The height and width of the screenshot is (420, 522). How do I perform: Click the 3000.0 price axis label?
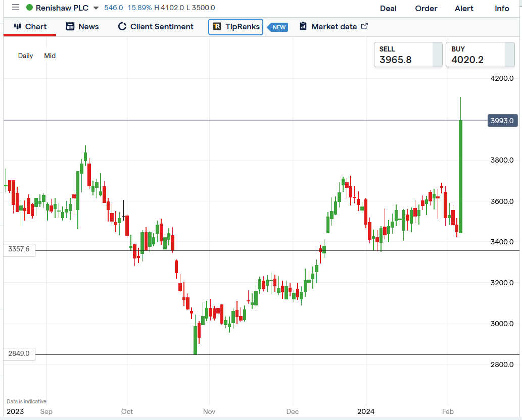pos(502,324)
